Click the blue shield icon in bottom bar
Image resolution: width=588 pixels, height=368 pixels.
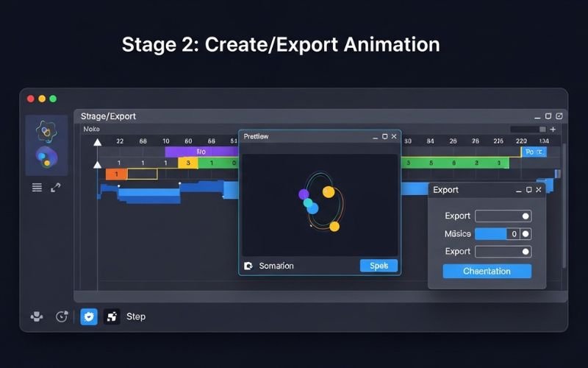[x=88, y=316]
